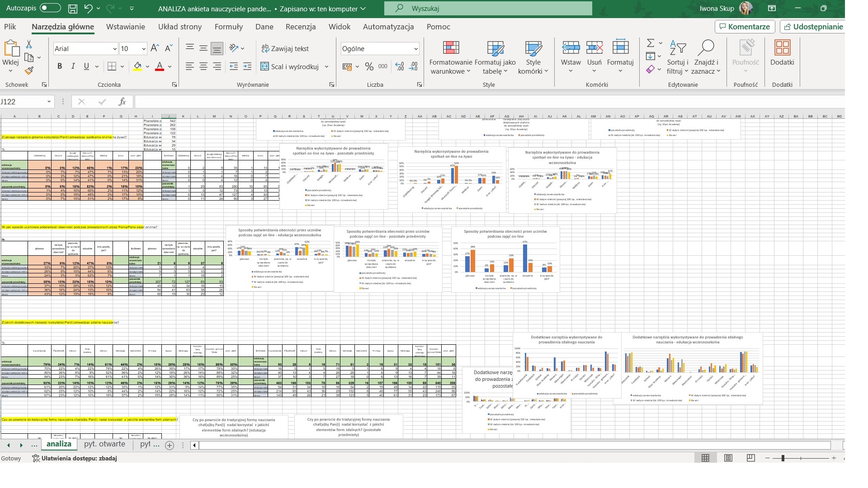Toggle bottom vertical alignment
868x488 pixels.
point(217,48)
